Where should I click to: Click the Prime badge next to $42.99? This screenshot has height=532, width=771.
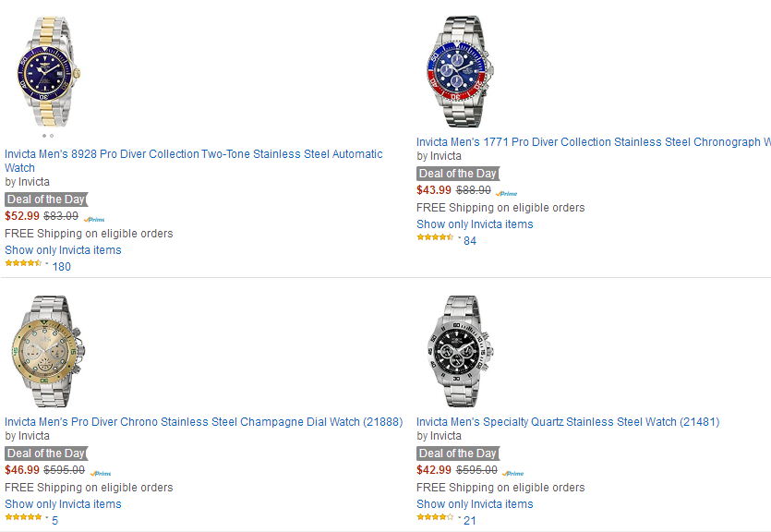(512, 473)
